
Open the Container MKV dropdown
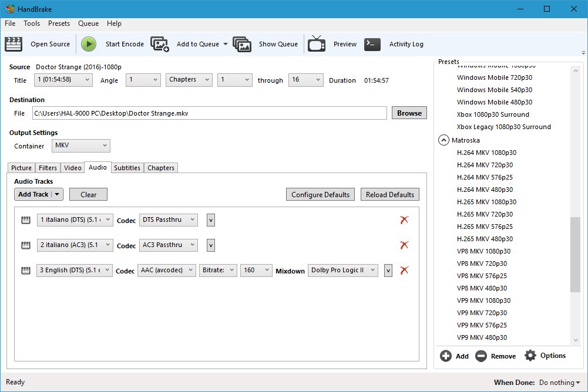pyautogui.click(x=80, y=146)
